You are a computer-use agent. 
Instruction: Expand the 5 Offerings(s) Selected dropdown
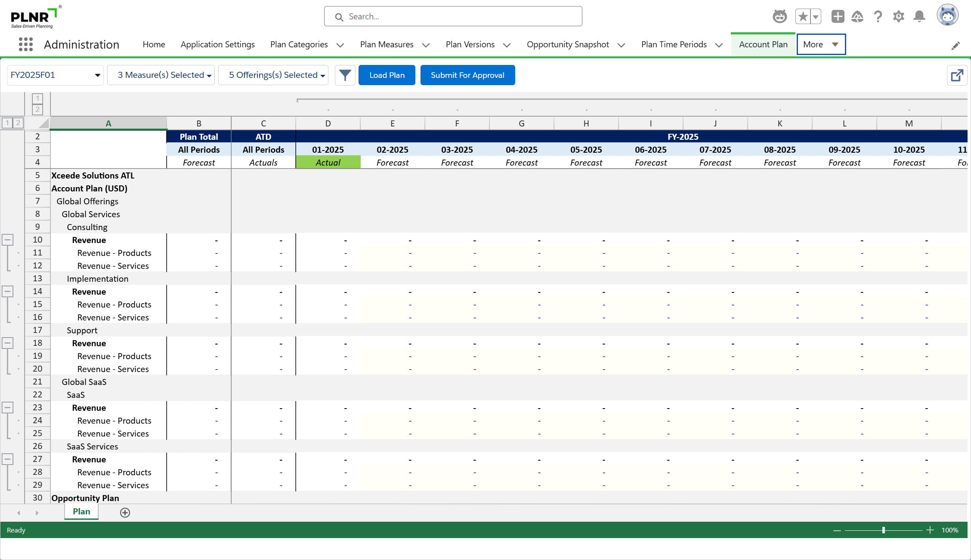(273, 75)
